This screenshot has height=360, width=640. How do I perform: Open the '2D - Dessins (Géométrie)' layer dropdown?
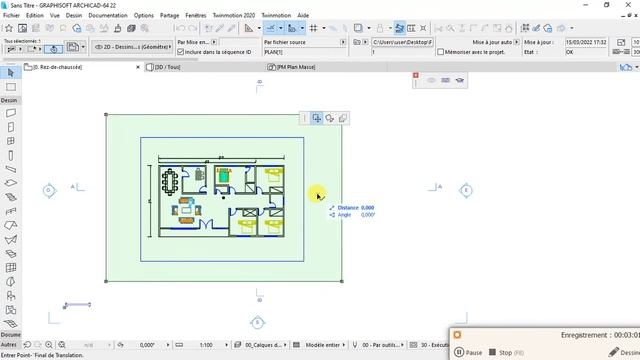[133, 47]
